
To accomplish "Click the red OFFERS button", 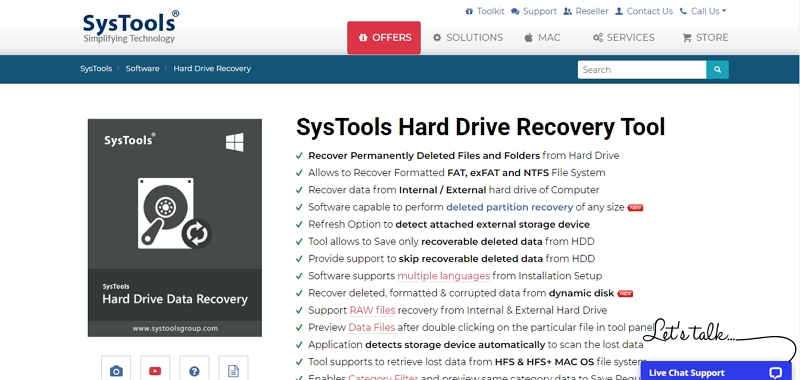I will 384,38.
